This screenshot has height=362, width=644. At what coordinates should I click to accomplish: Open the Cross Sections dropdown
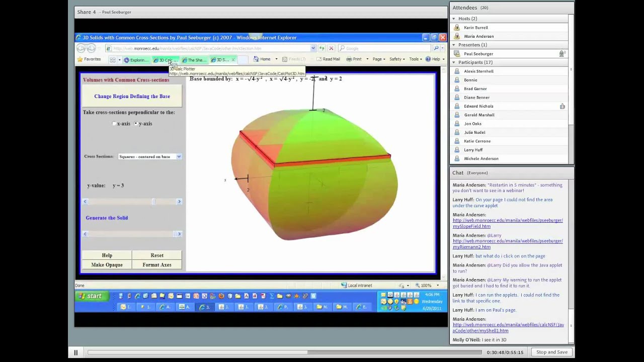(x=149, y=157)
